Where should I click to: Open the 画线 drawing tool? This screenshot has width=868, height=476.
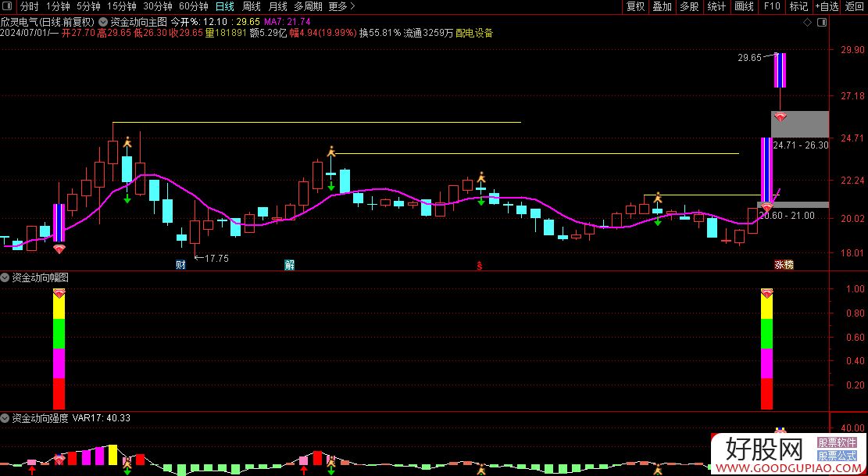741,6
